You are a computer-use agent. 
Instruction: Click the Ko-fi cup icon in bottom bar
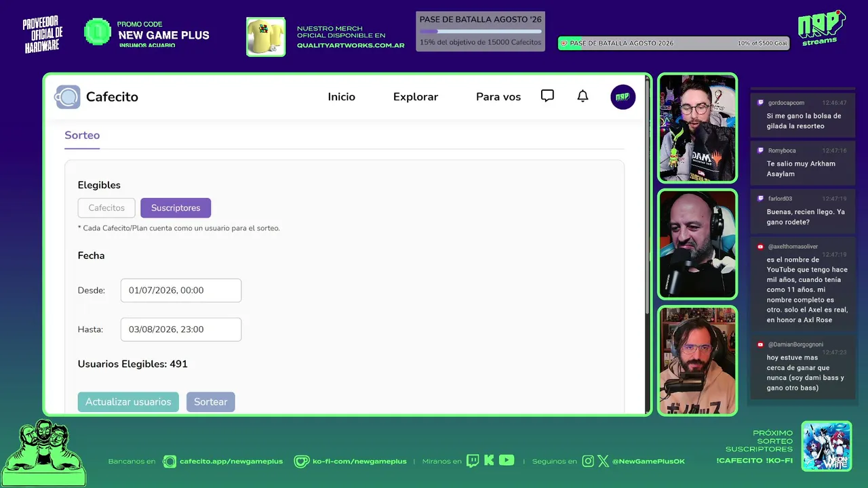(x=302, y=462)
